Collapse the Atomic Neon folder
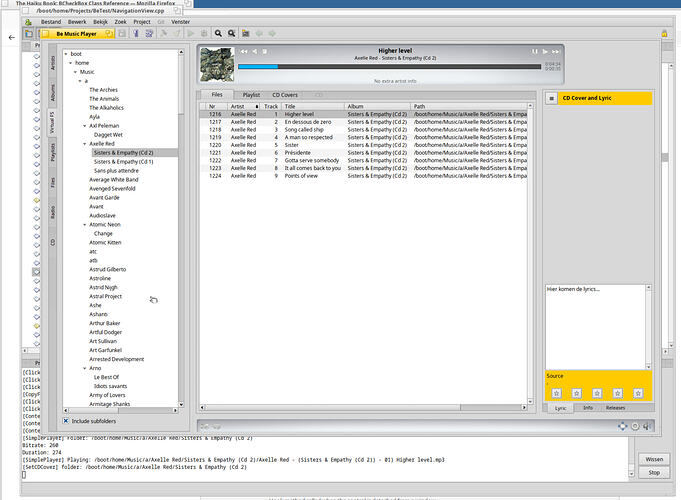The image size is (681, 500). click(85, 225)
